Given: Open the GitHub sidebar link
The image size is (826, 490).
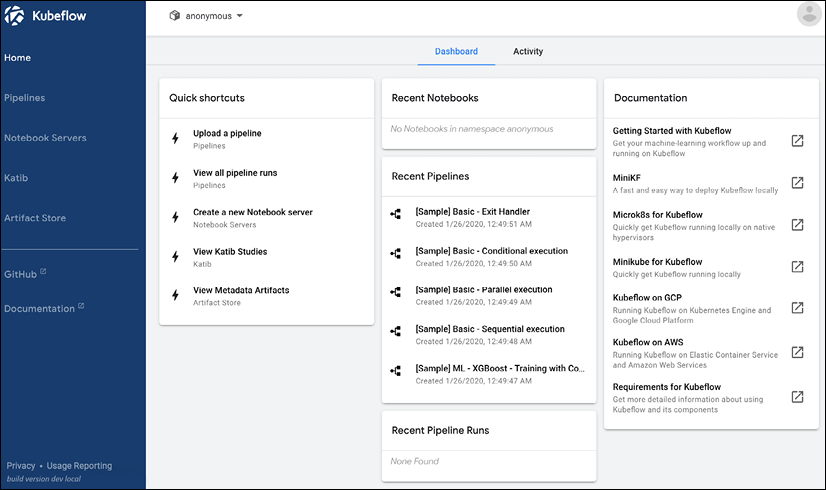Looking at the screenshot, I should click(21, 275).
